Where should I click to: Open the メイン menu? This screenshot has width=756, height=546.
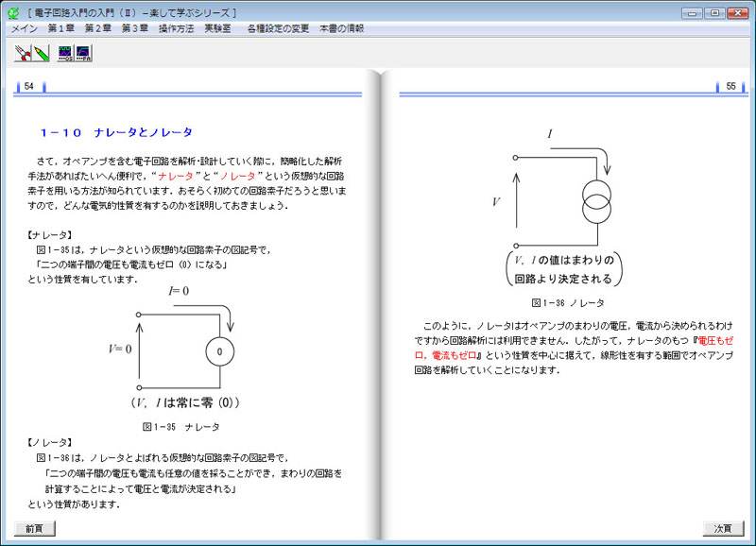[x=25, y=28]
